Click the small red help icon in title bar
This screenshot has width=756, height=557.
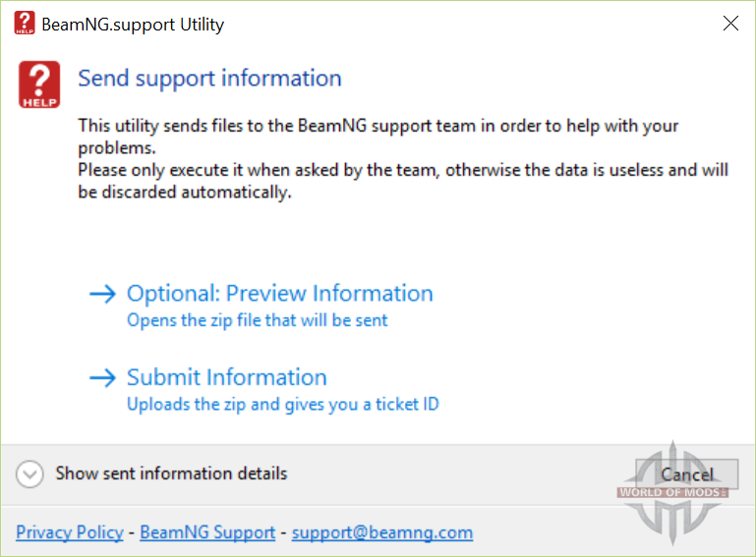click(25, 24)
